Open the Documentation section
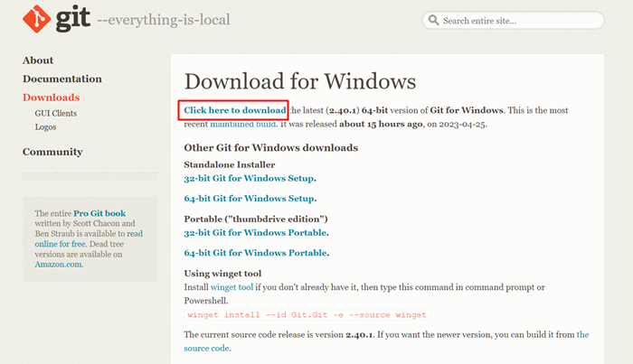The image size is (633, 364). click(62, 79)
